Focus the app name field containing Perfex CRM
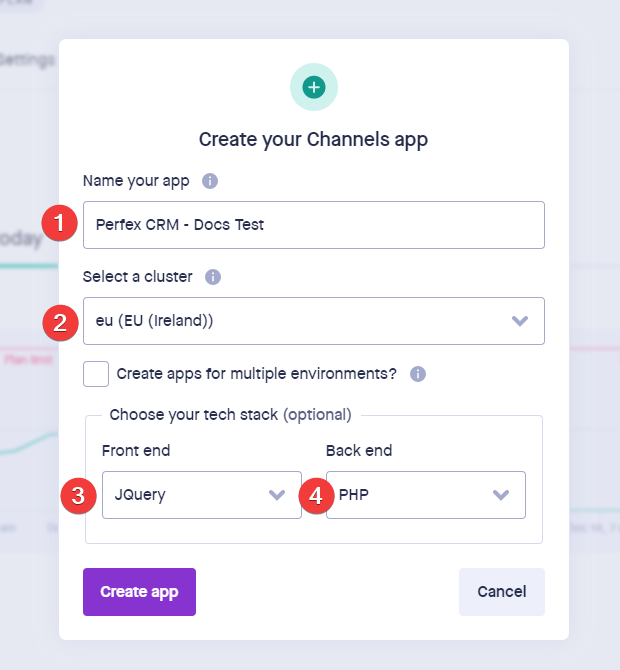 tap(313, 224)
